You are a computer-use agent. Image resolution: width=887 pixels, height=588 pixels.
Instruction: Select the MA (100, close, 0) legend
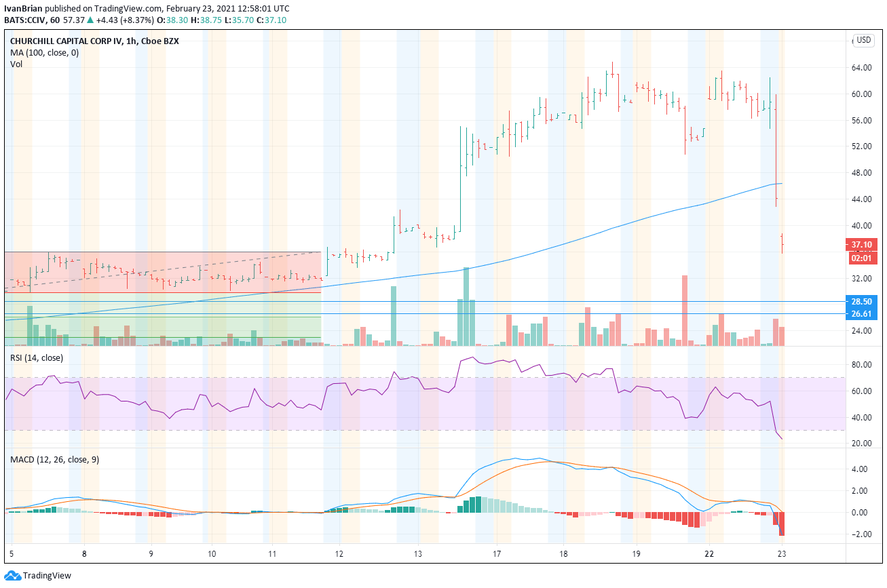pos(44,52)
